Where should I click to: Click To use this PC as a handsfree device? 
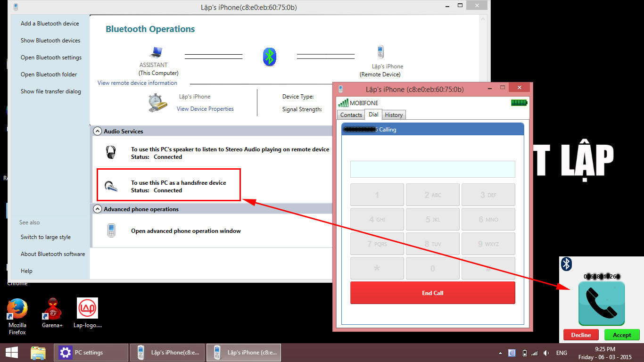click(178, 183)
